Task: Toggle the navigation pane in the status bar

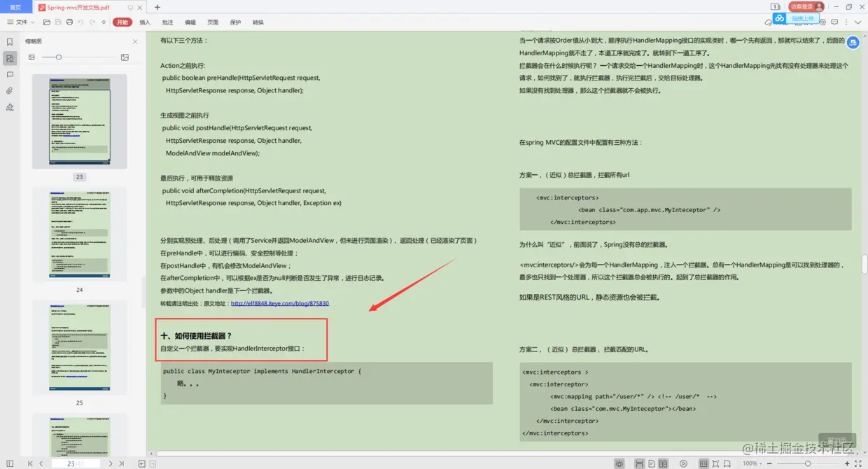Action: coord(10,463)
